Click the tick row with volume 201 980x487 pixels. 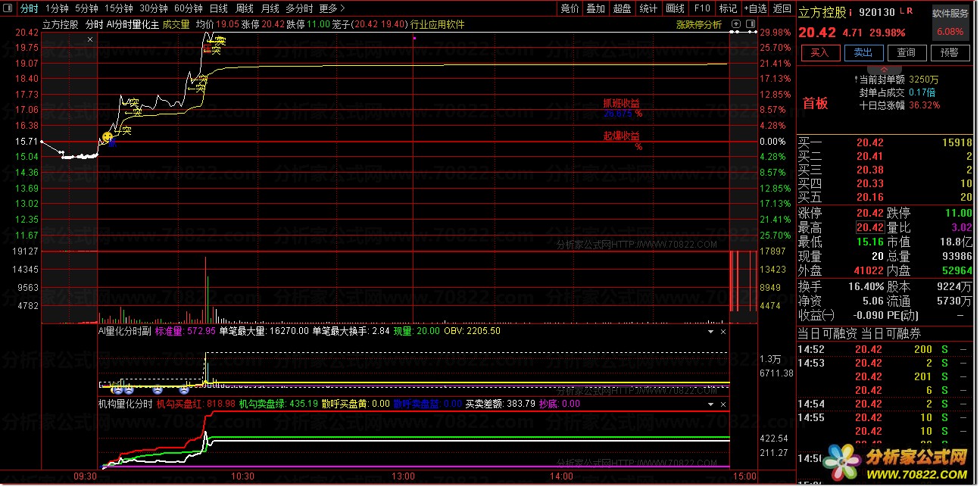point(885,376)
